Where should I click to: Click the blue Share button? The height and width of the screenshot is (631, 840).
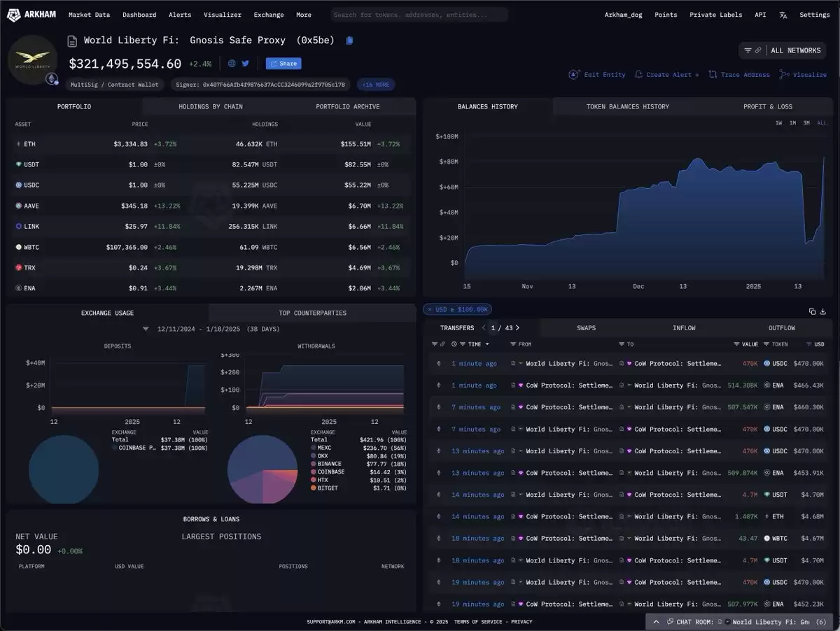click(283, 64)
